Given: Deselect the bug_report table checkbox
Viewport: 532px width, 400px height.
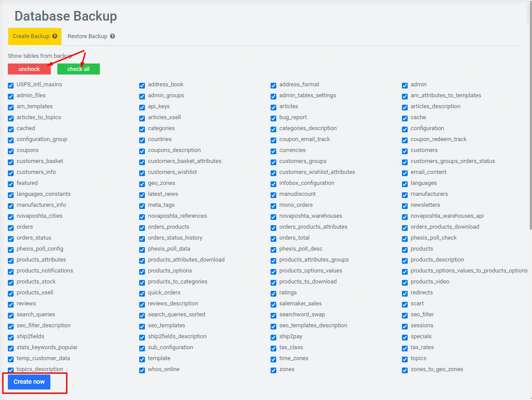Looking at the screenshot, I should pos(274,118).
